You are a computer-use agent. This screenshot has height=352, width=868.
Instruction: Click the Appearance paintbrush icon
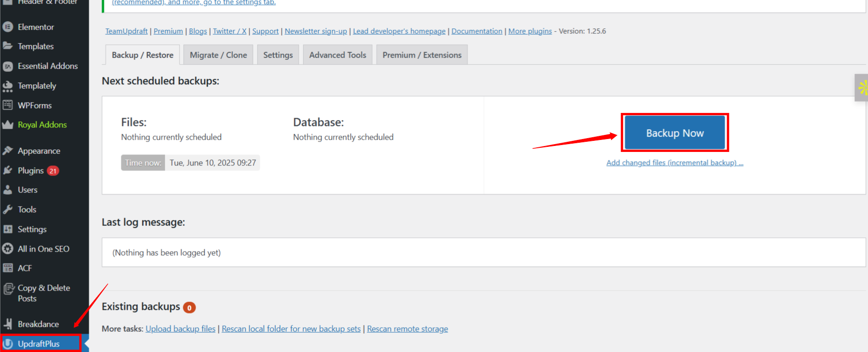click(8, 151)
